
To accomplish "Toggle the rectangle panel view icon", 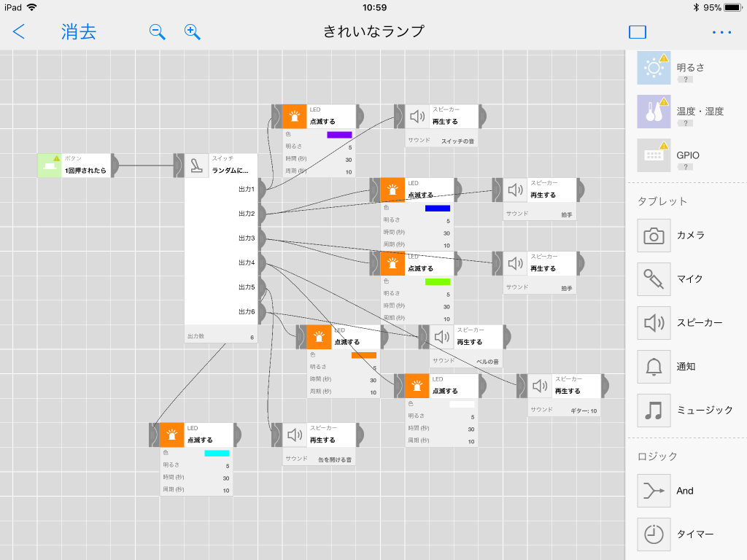I will (638, 32).
